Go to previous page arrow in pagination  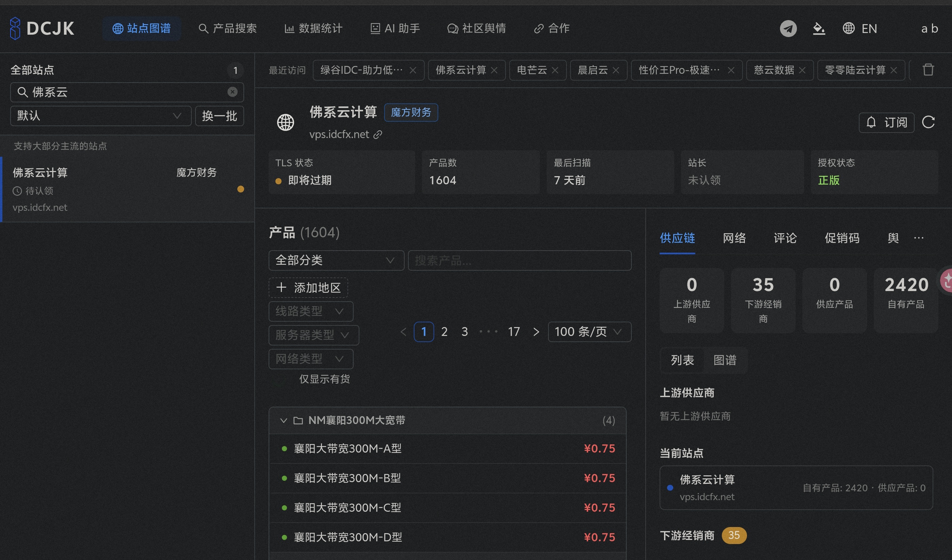(403, 332)
